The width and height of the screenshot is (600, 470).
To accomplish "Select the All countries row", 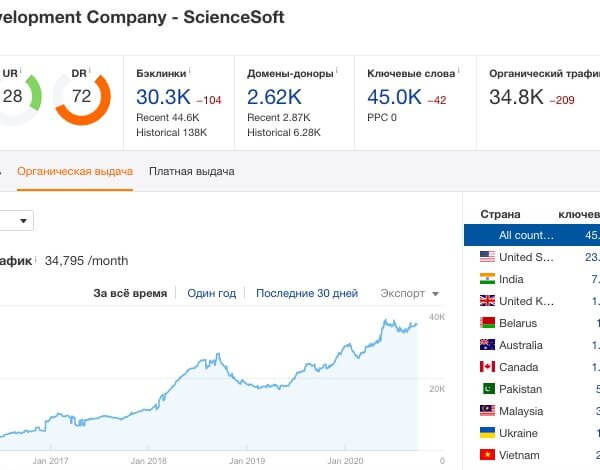I will pos(532,235).
